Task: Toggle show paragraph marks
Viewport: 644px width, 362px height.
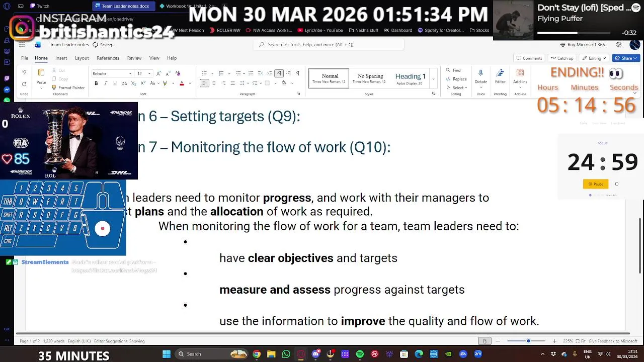Action: (x=298, y=73)
